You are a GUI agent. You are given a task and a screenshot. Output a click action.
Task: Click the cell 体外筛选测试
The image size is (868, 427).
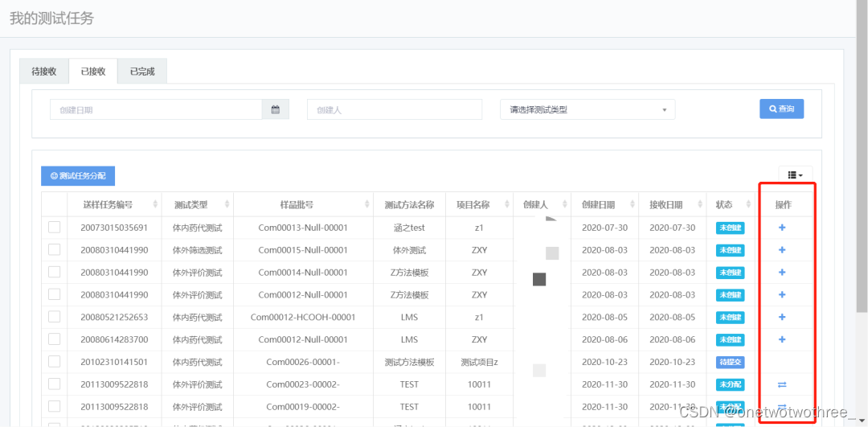point(198,250)
